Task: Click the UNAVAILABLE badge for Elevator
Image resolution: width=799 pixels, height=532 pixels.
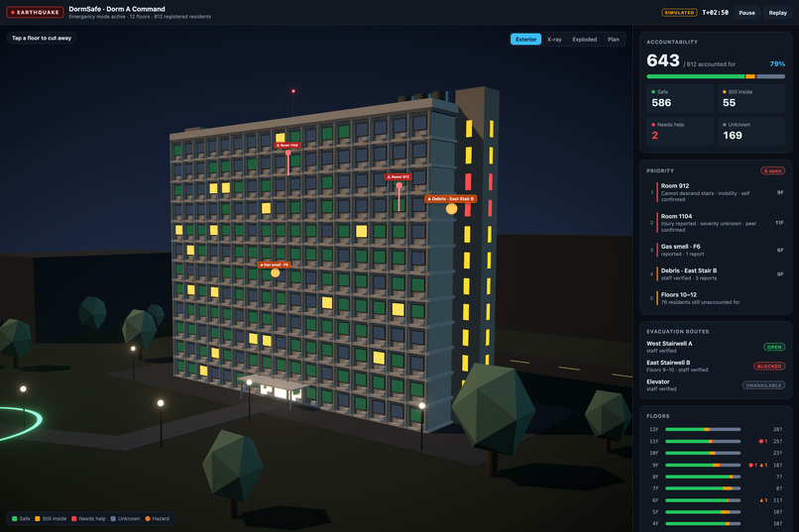Action: coord(763,385)
